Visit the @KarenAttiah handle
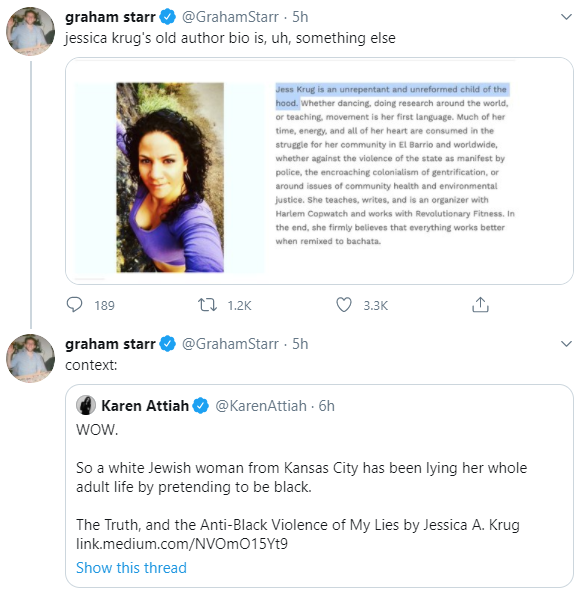This screenshot has height=591, width=578. pyautogui.click(x=261, y=406)
